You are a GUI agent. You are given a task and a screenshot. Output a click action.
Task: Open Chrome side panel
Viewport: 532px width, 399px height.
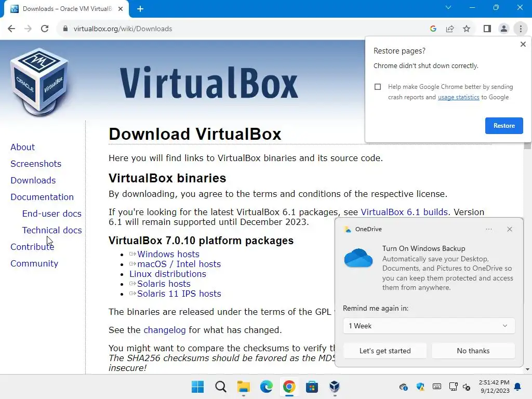[x=487, y=29]
